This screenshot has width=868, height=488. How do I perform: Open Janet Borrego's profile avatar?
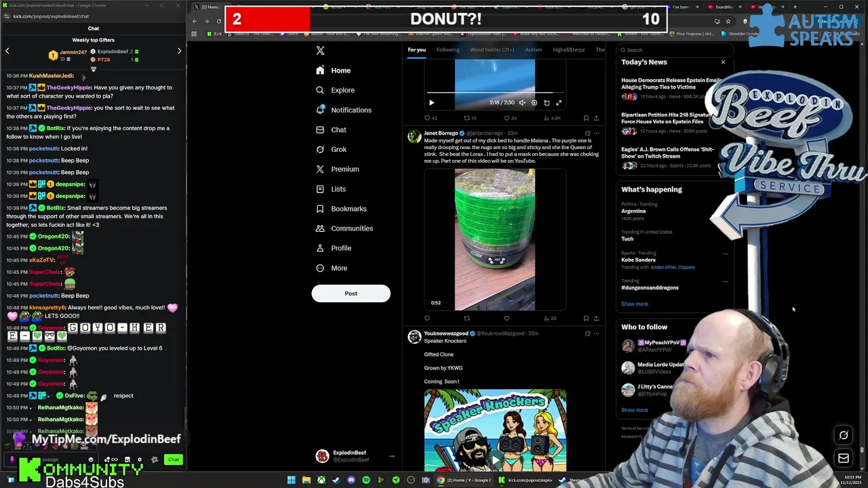point(414,136)
